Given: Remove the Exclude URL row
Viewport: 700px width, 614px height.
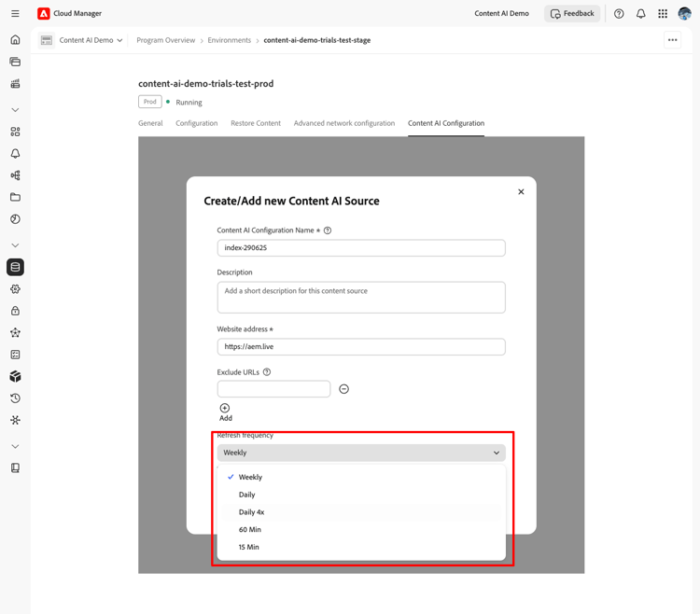Looking at the screenshot, I should pos(343,389).
